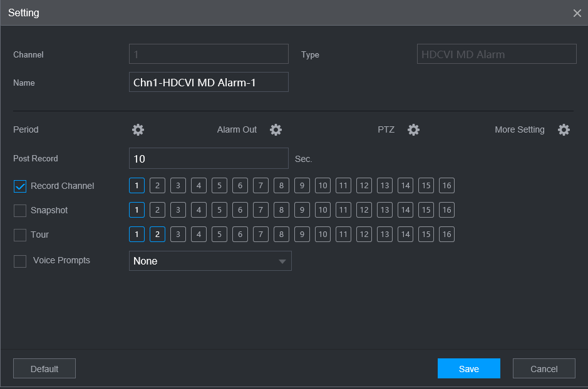Expand the Voice Prompts dropdown
588x389 pixels.
(210, 261)
